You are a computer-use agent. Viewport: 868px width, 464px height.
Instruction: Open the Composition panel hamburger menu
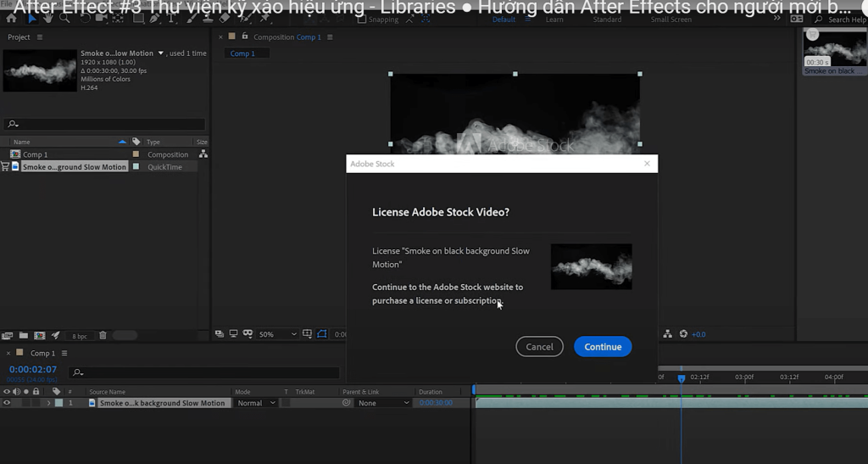(x=330, y=37)
